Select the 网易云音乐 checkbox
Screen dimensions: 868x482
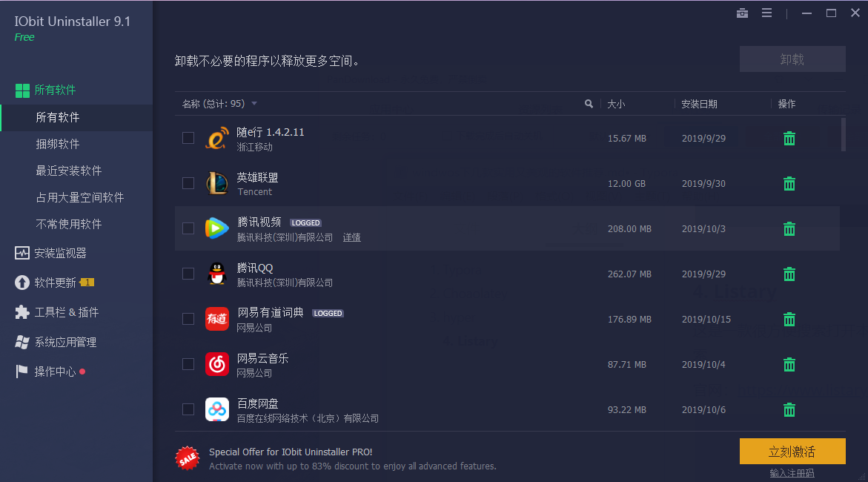188,364
